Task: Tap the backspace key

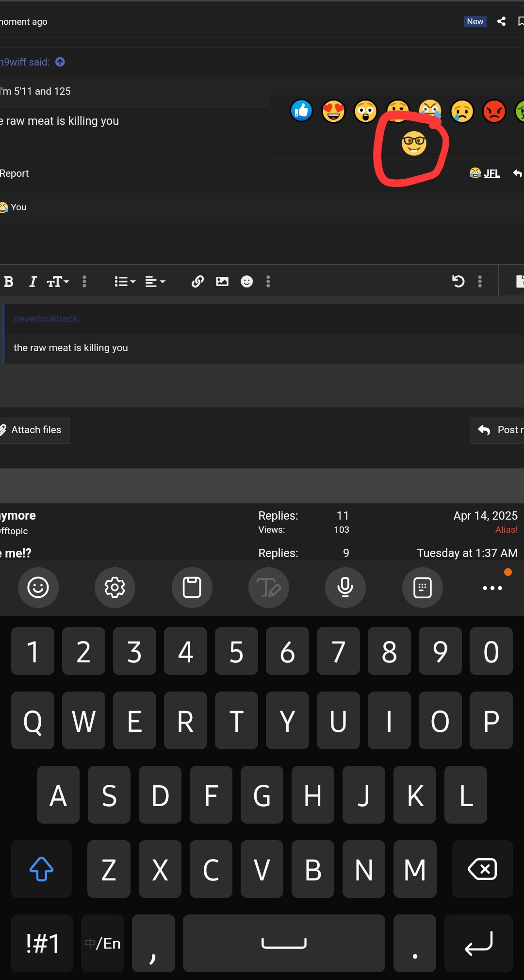Action: click(482, 869)
